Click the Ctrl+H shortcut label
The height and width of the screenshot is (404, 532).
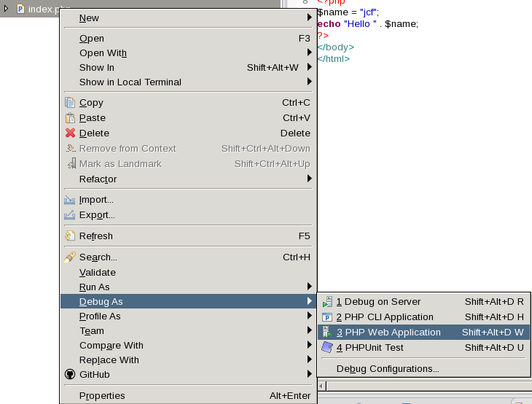(x=296, y=257)
